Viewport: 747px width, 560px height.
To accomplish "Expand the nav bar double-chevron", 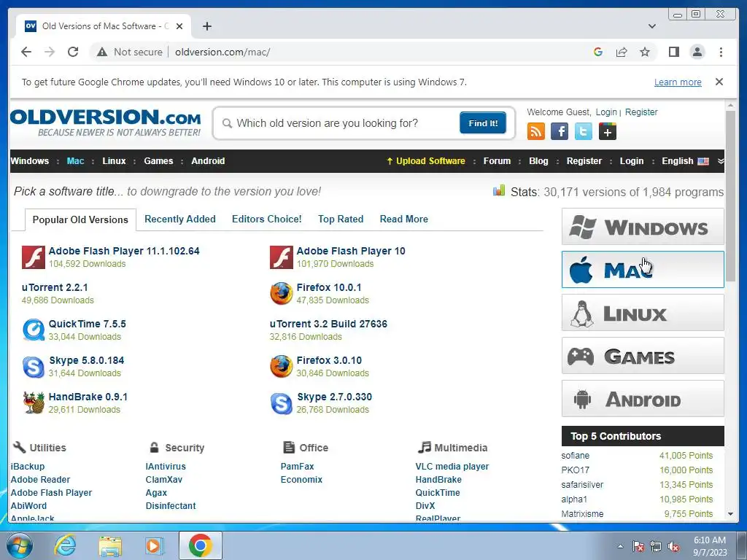I will pos(721,161).
